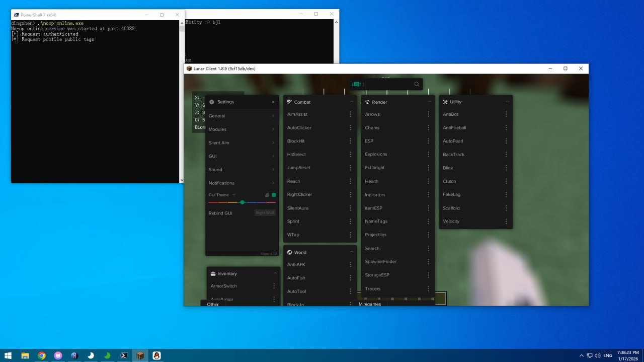Click the rainbow icon beside GUI Theme

[267, 195]
